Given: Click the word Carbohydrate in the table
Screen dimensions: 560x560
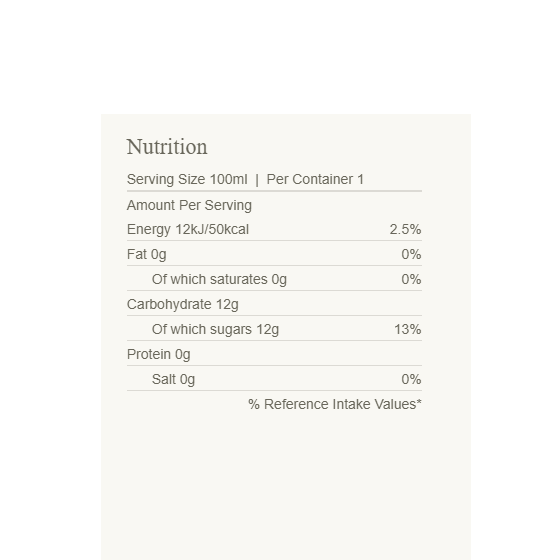Looking at the screenshot, I should click(169, 304).
